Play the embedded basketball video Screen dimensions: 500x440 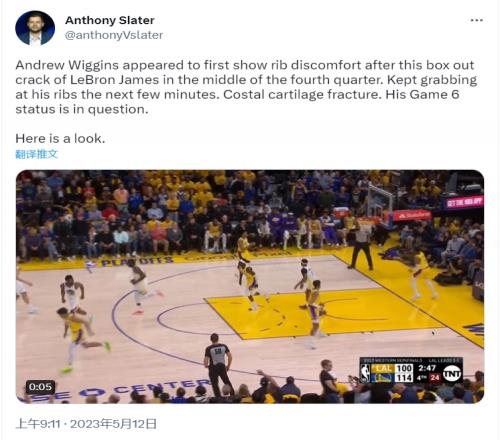[x=250, y=287]
